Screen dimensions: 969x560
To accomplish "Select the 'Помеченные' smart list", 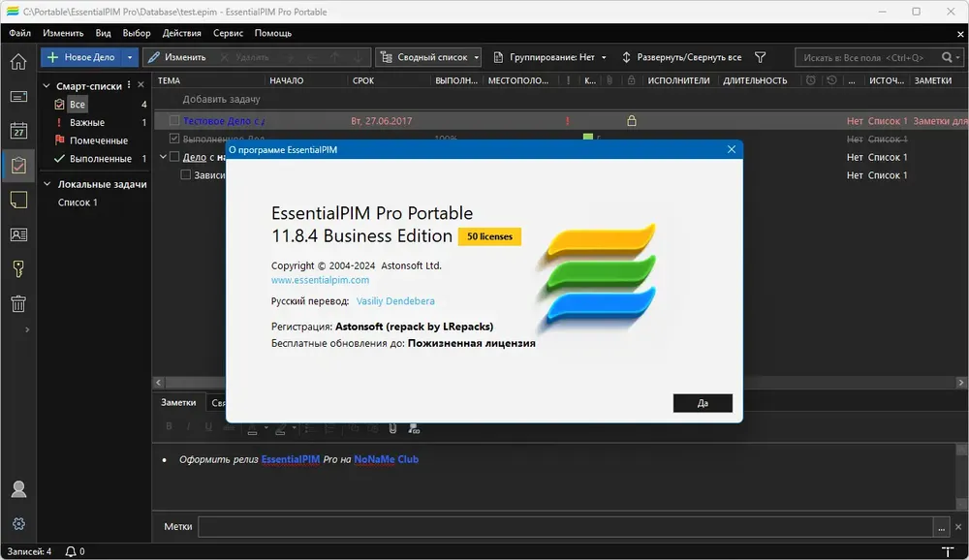I will click(x=98, y=140).
